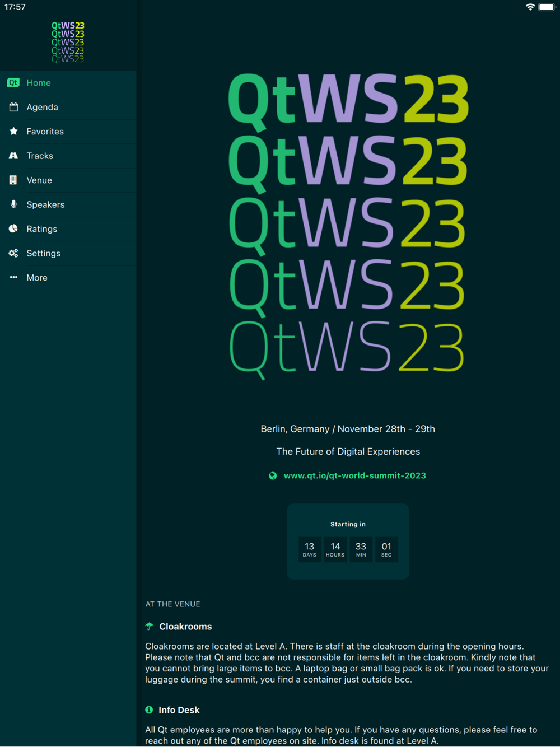The height and width of the screenshot is (747, 560).
Task: Open the www.qt.io/qt-world-summit-2023 link
Action: click(x=354, y=475)
